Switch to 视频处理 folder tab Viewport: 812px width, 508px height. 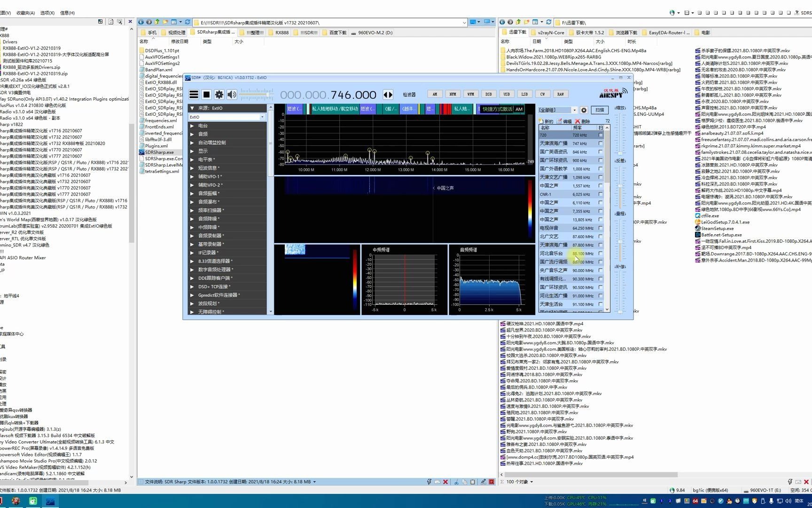point(173,32)
